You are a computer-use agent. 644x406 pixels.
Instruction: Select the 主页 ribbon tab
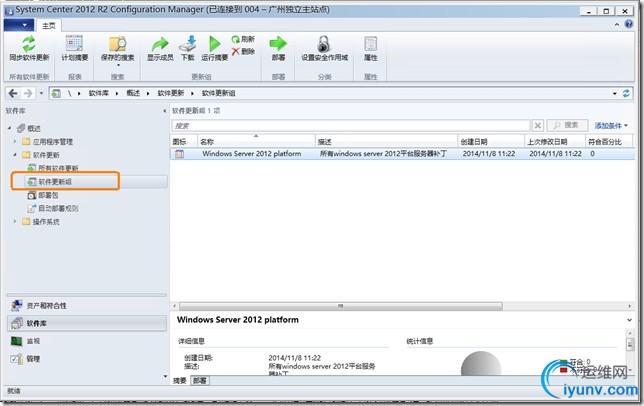(48, 25)
